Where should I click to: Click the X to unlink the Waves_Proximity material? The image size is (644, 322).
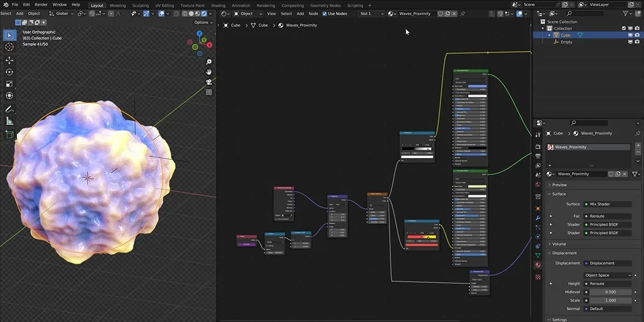coord(625,173)
